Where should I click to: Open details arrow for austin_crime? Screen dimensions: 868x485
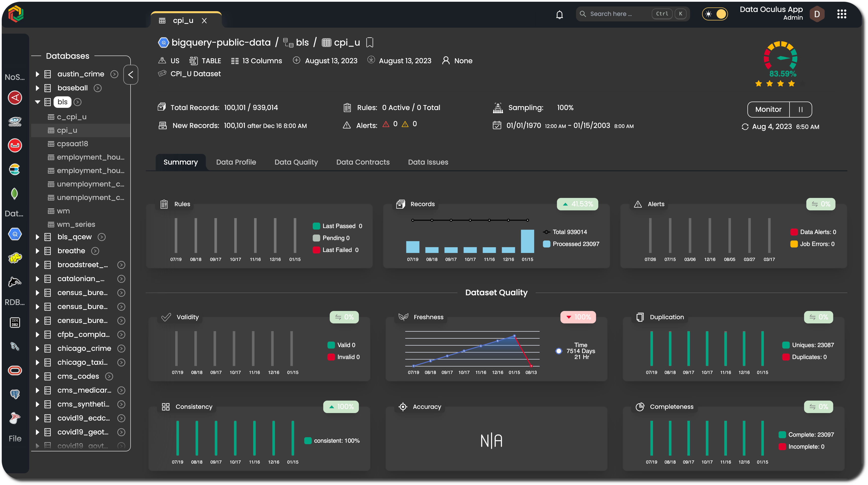(115, 74)
